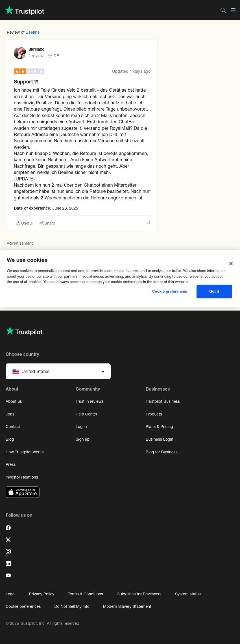Viewport: 240px width, 644px height.
Task: Open the Legal footer link
Action: (10, 594)
